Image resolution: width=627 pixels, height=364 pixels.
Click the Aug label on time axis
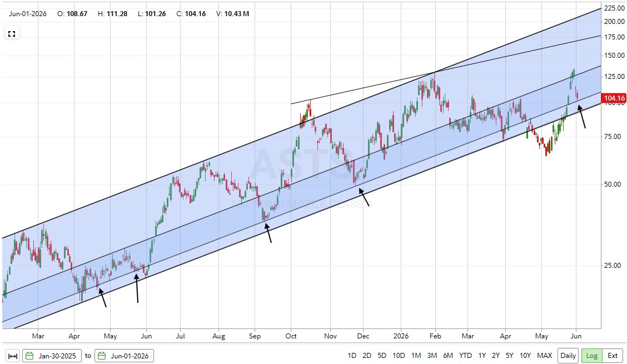(x=219, y=336)
